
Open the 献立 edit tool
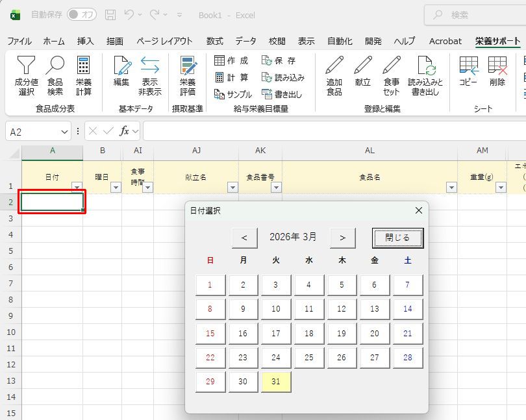tap(362, 71)
